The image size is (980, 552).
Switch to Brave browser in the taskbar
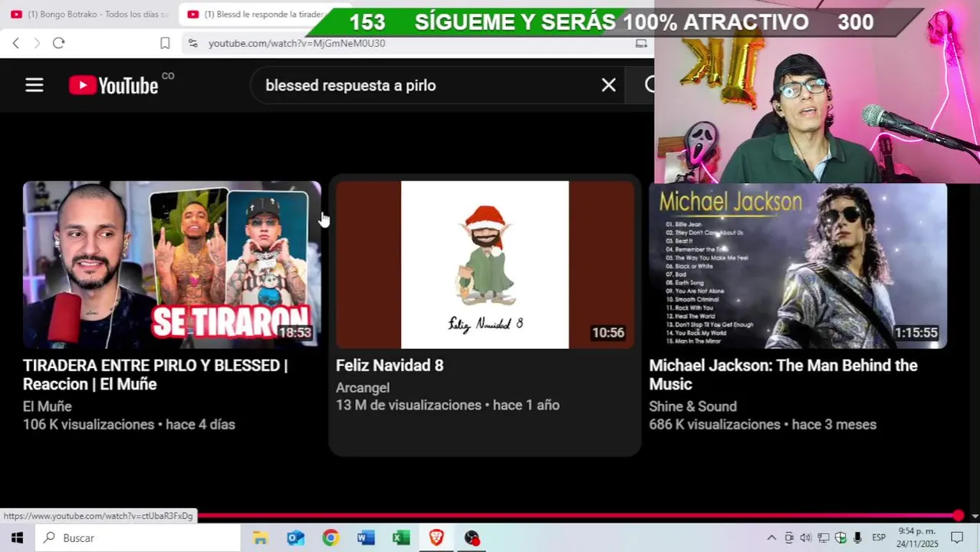pos(436,538)
